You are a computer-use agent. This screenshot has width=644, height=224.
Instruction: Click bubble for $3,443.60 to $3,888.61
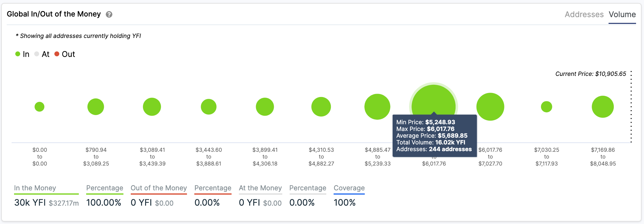click(209, 107)
